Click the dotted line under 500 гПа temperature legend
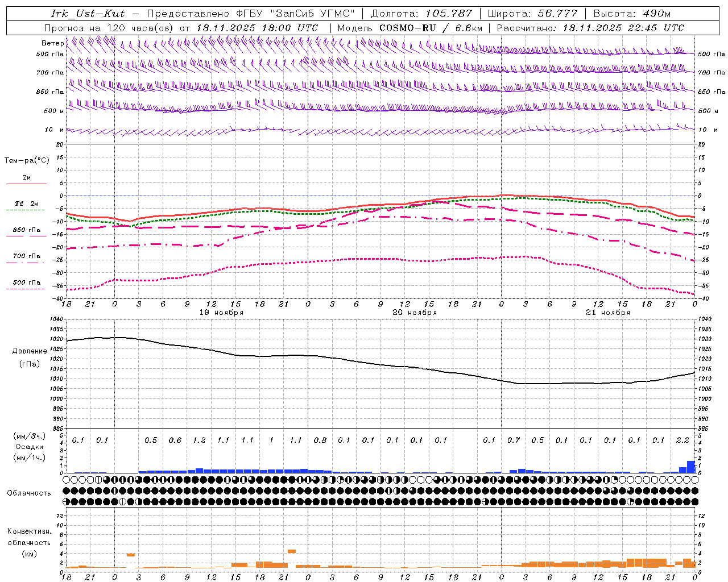The width and height of the screenshot is (728, 582). (x=26, y=289)
